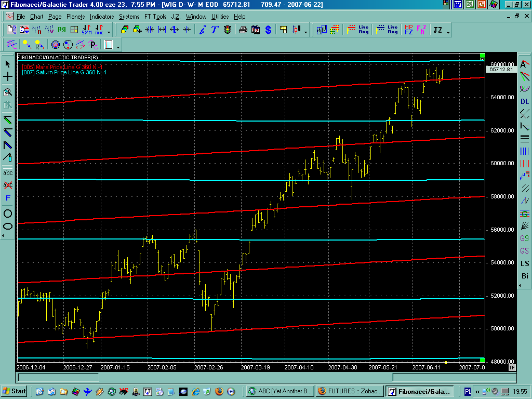532x399 pixels.
Task: Toggle the green corner box on chart
Action: click(482, 56)
